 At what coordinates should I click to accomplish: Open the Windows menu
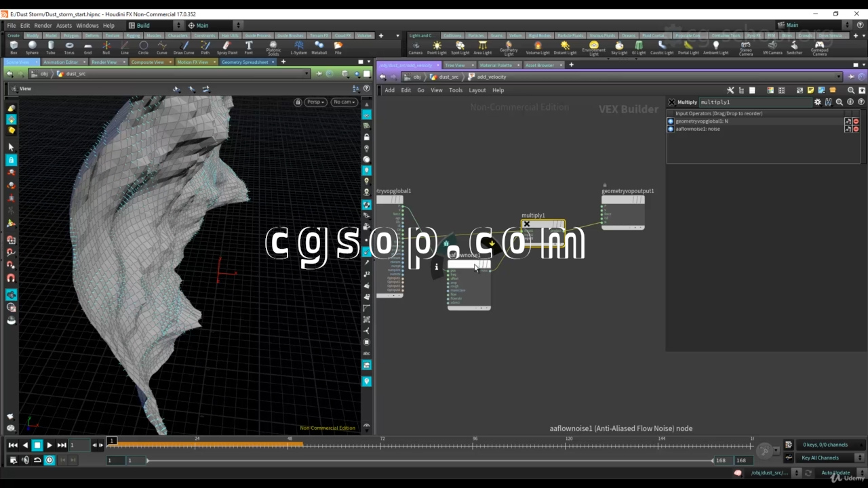tap(87, 26)
